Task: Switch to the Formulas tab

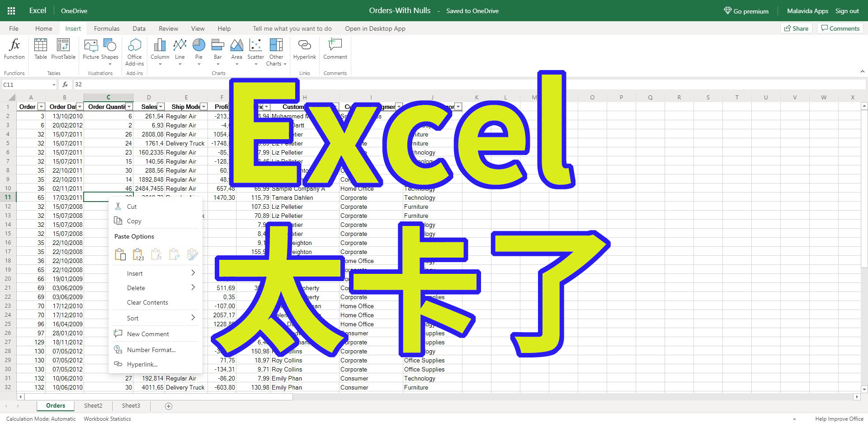Action: coord(107,28)
